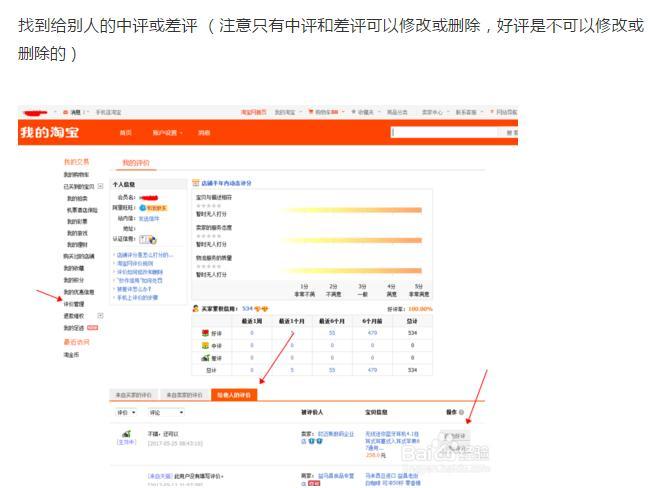This screenshot has width=651, height=488.
Task: Click the diamond credit-level icons beside 534
Action: 262,309
